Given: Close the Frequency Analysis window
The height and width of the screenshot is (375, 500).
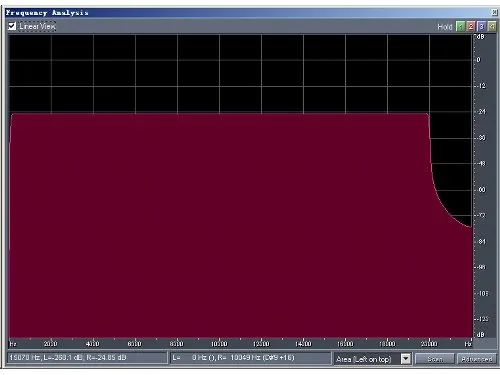Looking at the screenshot, I should point(494,13).
